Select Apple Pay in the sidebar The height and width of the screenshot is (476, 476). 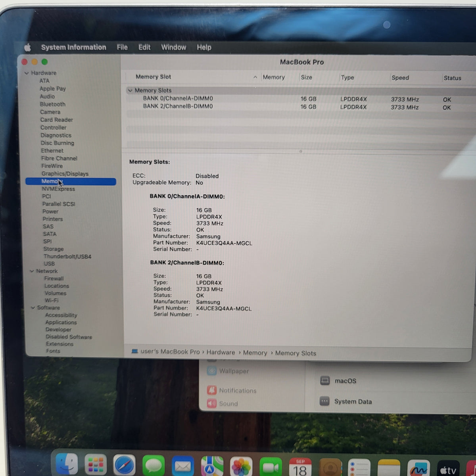(53, 89)
